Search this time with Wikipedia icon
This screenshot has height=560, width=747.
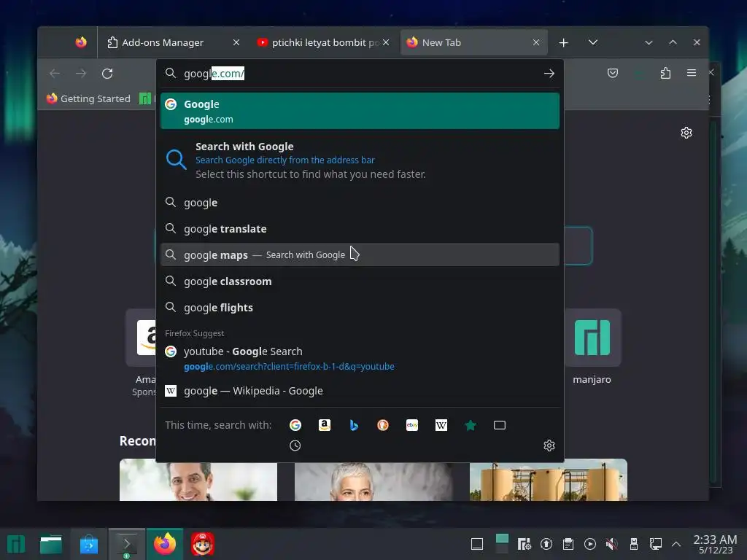click(441, 425)
